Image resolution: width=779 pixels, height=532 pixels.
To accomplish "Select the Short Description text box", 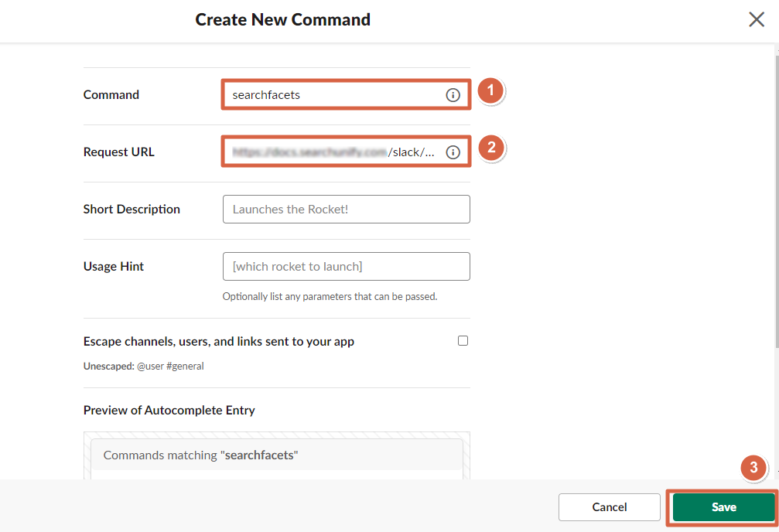I will click(346, 209).
